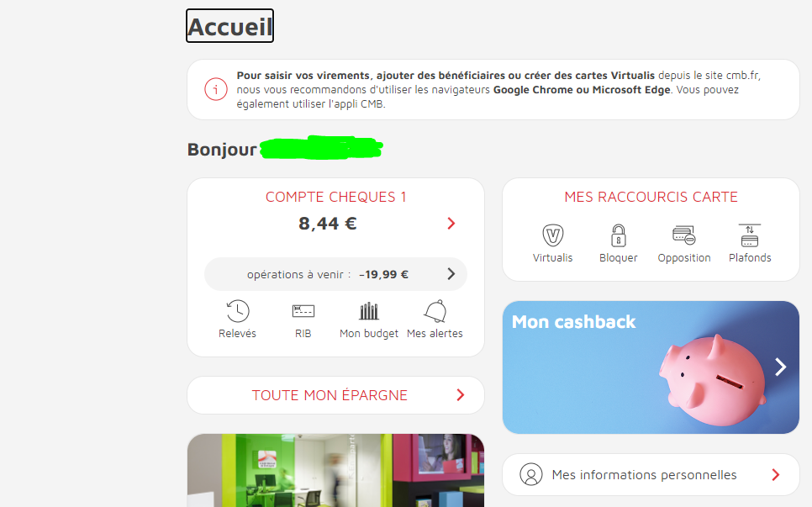This screenshot has width=812, height=507.
Task: Open the Opposition card icon
Action: [x=684, y=235]
